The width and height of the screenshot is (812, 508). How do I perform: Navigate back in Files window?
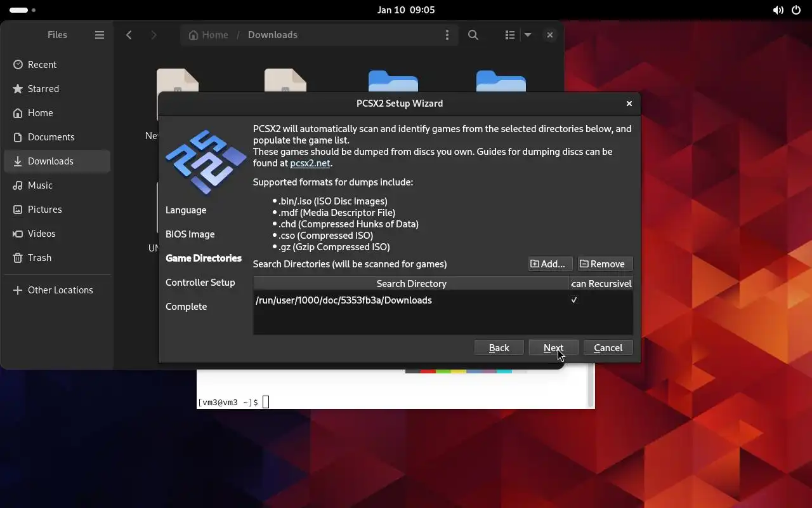point(129,35)
